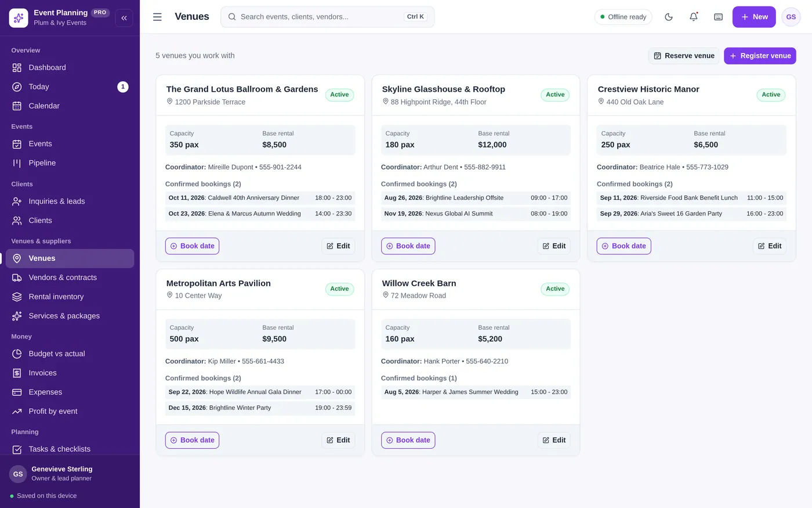Edit Metropolitan Arts Pavilion venue
The width and height of the screenshot is (812, 508).
(x=338, y=440)
